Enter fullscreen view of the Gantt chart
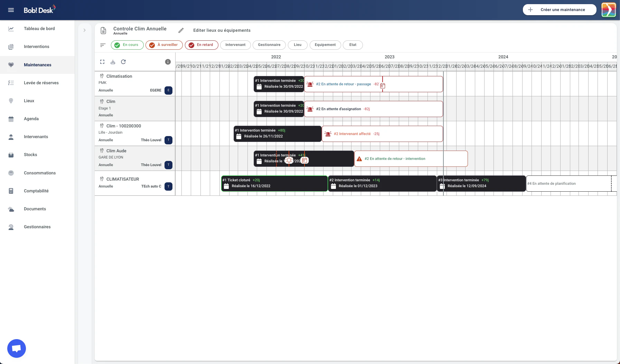The width and height of the screenshot is (620, 364). pyautogui.click(x=102, y=62)
